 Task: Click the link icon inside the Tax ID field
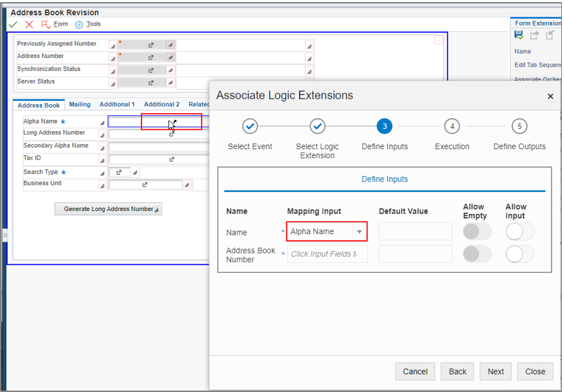click(x=172, y=159)
